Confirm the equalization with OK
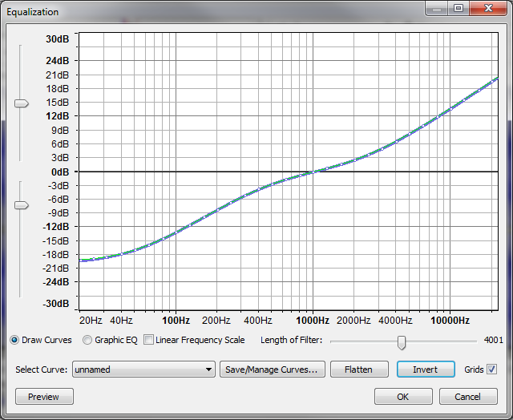Viewport: 513px width, 420px height. [403, 397]
